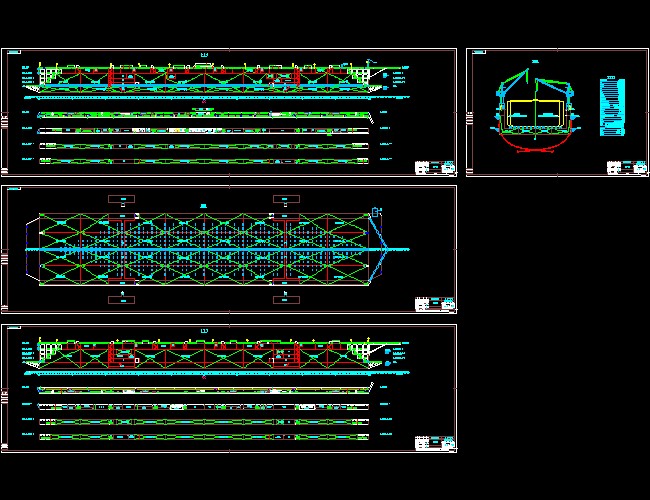The image size is (650, 500).
Task: Select the first deck strip below the top profile
Action: click(205, 115)
